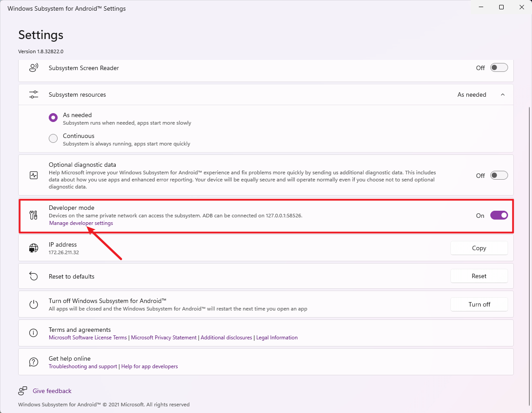Click the Reset to defaults icon

click(34, 276)
